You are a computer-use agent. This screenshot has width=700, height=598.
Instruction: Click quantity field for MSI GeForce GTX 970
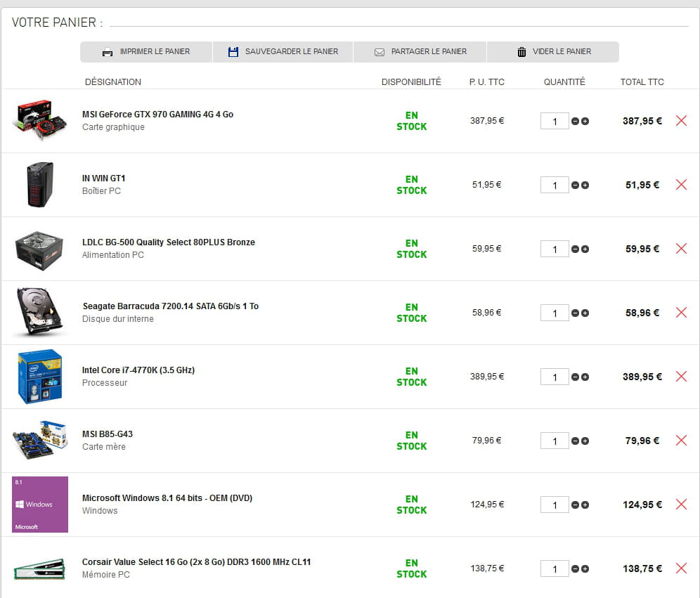(555, 122)
